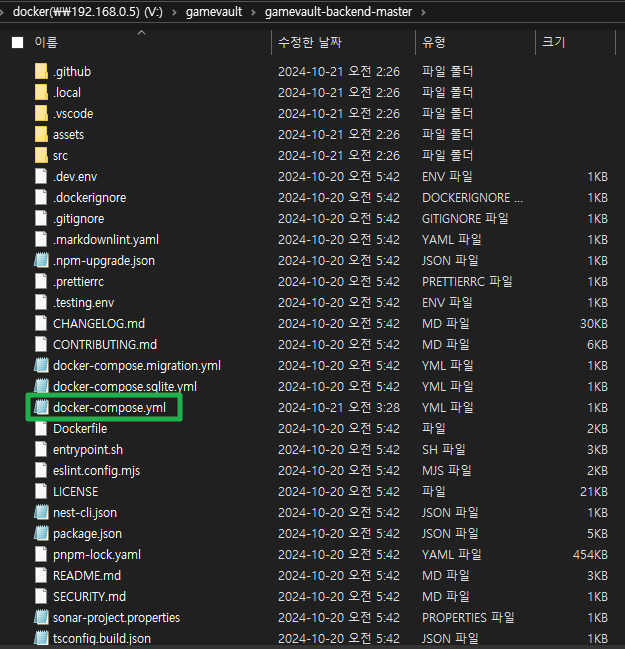Select the Dockerfile file icon
This screenshot has height=649, width=625.
click(x=41, y=429)
